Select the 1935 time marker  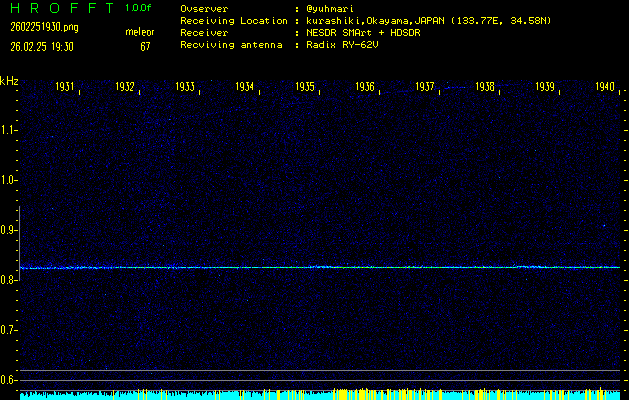click(x=305, y=88)
